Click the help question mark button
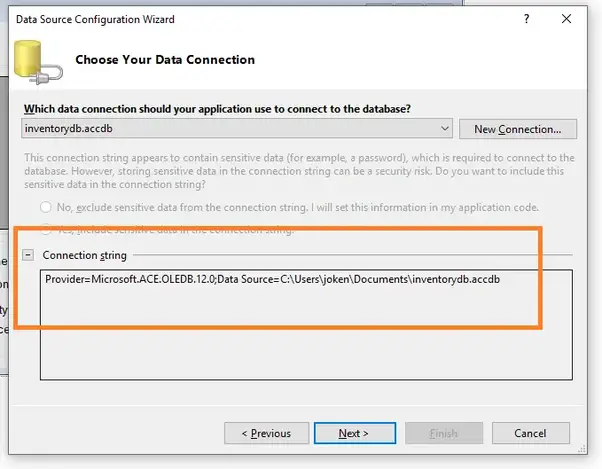 pos(526,19)
